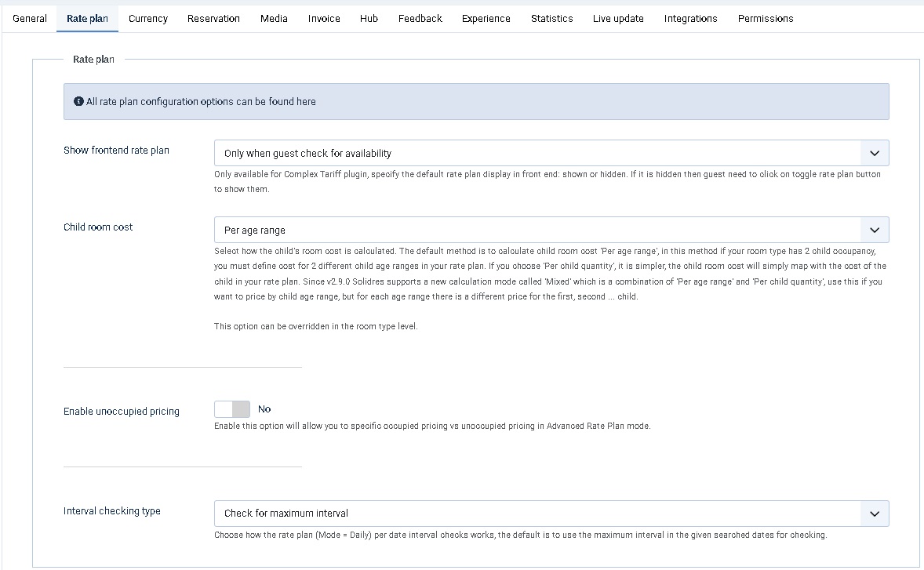Viewport: 924px width, 570px height.
Task: Click the active Rate plan tab
Action: (x=88, y=18)
